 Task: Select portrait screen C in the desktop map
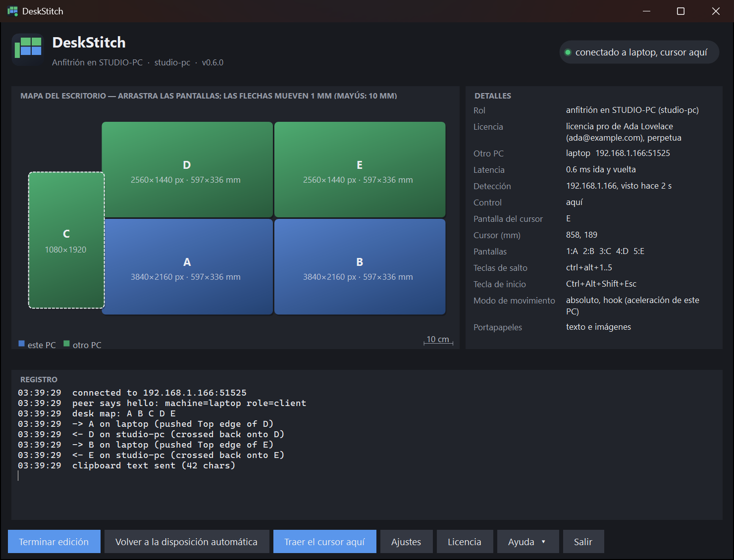click(x=66, y=240)
